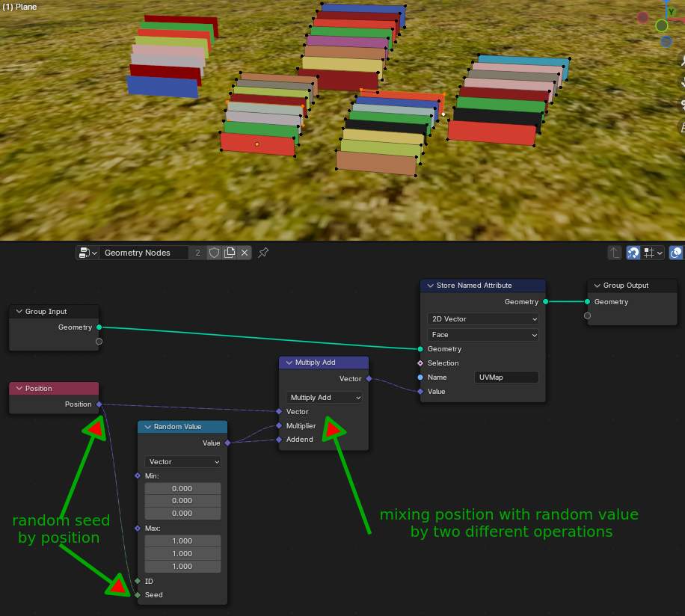Collapse the Random Value node

pyautogui.click(x=147, y=427)
